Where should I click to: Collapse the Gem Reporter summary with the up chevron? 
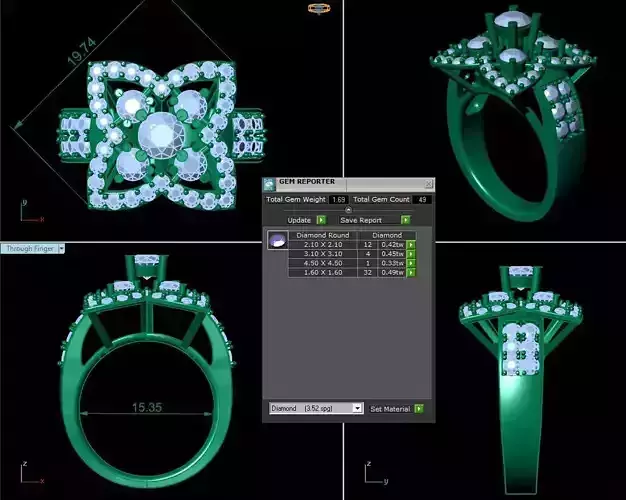[x=349, y=209]
